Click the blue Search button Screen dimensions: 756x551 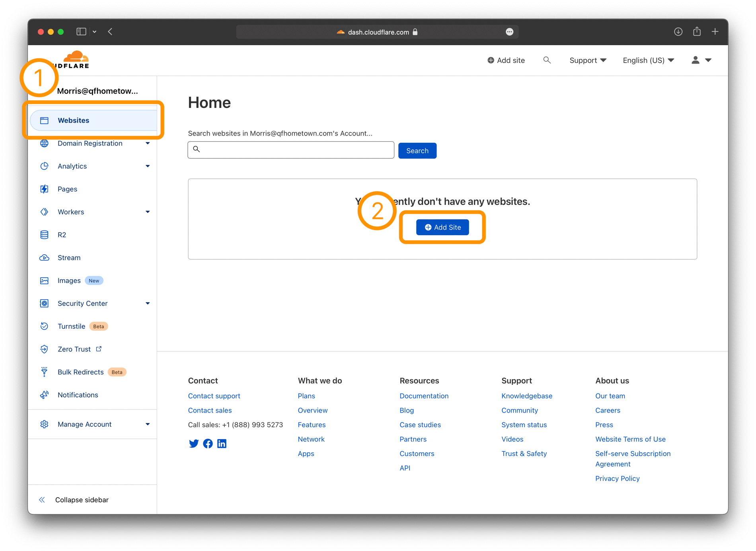click(x=417, y=150)
